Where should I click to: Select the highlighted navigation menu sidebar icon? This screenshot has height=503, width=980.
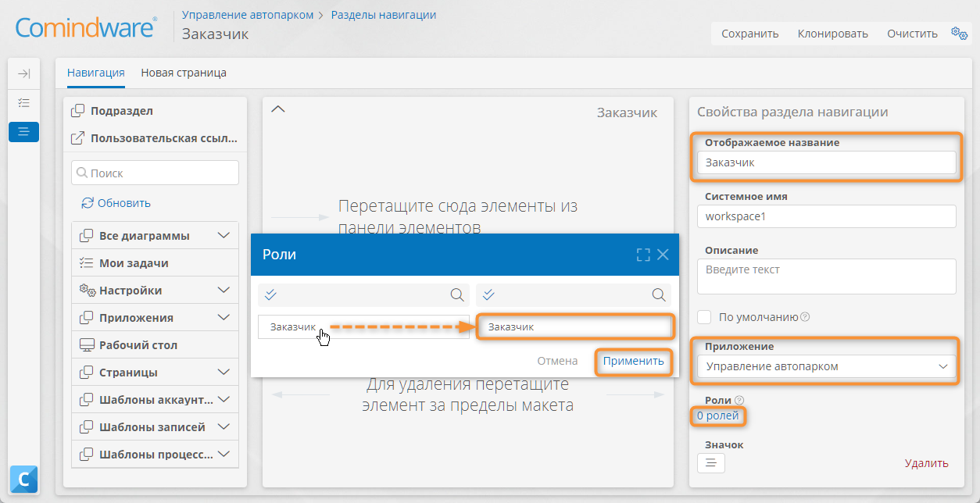pyautogui.click(x=23, y=131)
